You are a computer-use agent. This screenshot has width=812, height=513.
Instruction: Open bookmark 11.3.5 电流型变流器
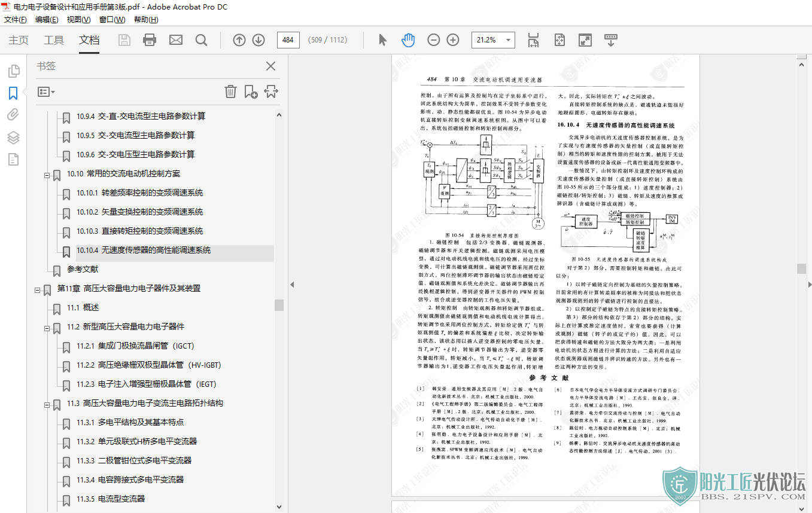tap(111, 499)
